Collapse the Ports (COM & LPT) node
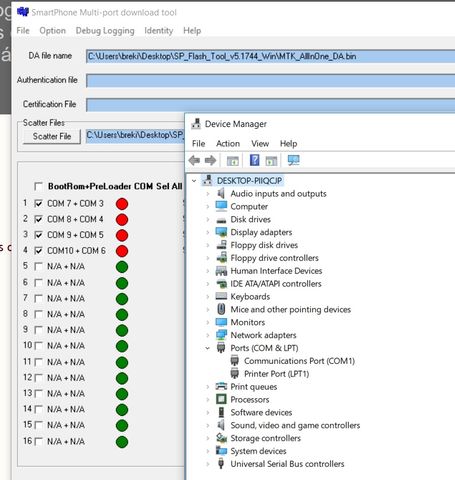Image resolution: width=455 pixels, height=480 pixels. (207, 348)
